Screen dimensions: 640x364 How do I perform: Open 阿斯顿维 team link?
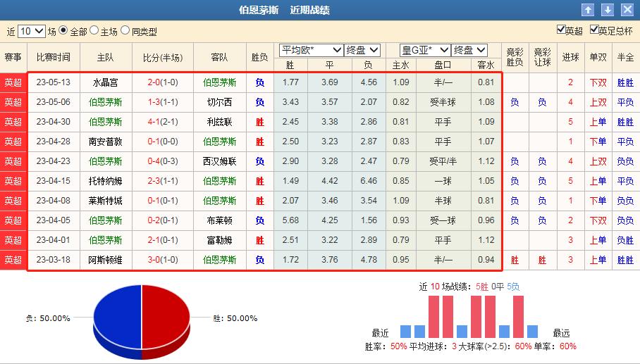tap(105, 260)
